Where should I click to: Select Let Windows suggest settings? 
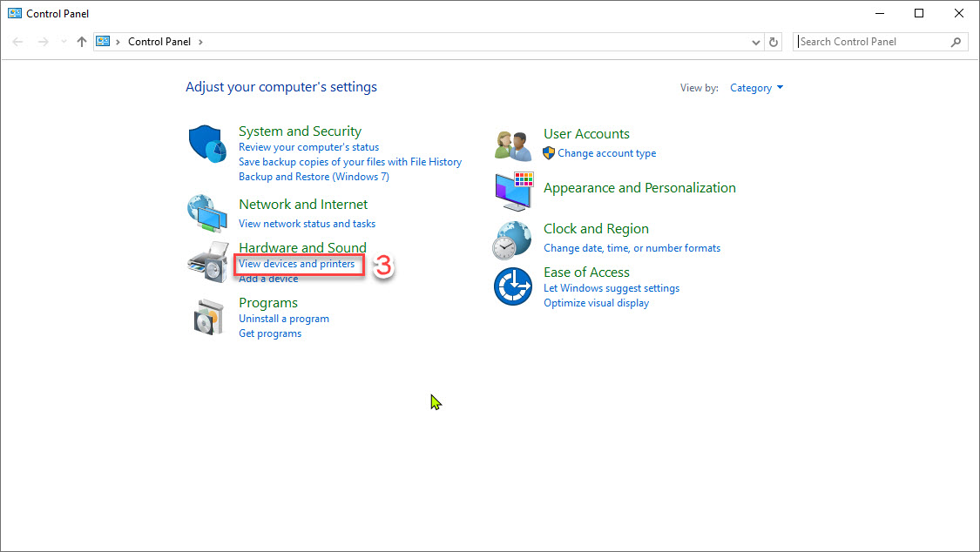click(612, 288)
